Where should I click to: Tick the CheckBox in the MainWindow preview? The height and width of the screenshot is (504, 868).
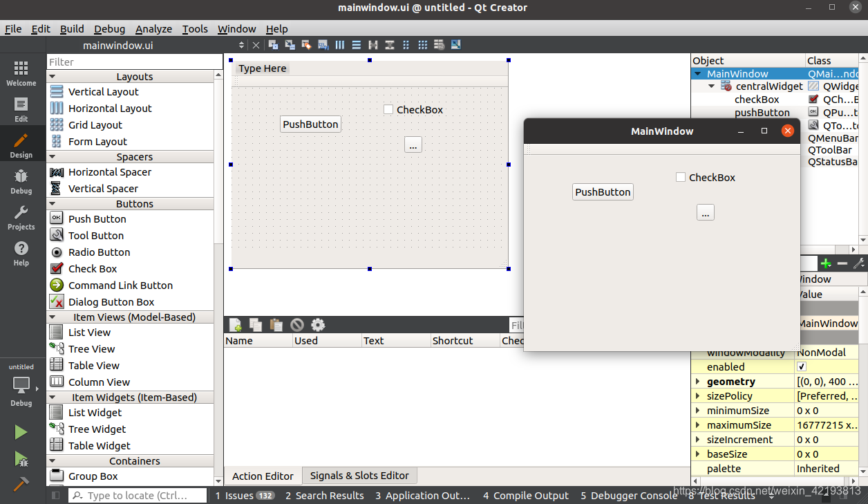pyautogui.click(x=681, y=177)
